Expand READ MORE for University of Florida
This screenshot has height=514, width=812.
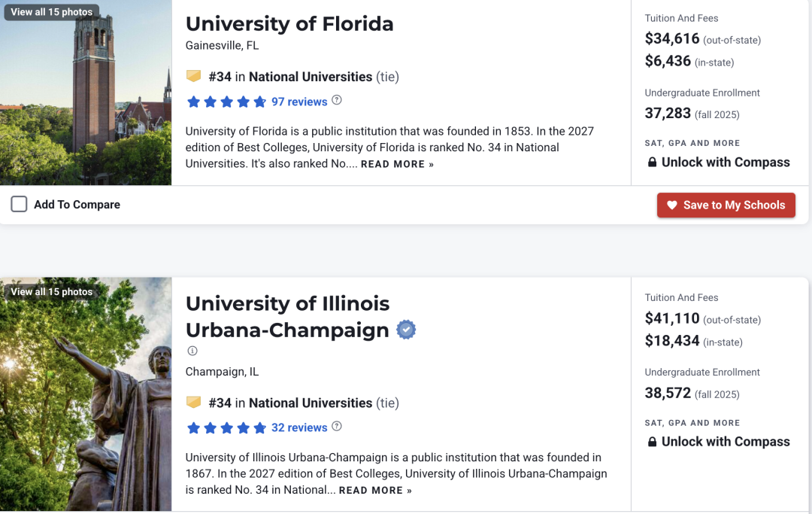click(x=397, y=164)
